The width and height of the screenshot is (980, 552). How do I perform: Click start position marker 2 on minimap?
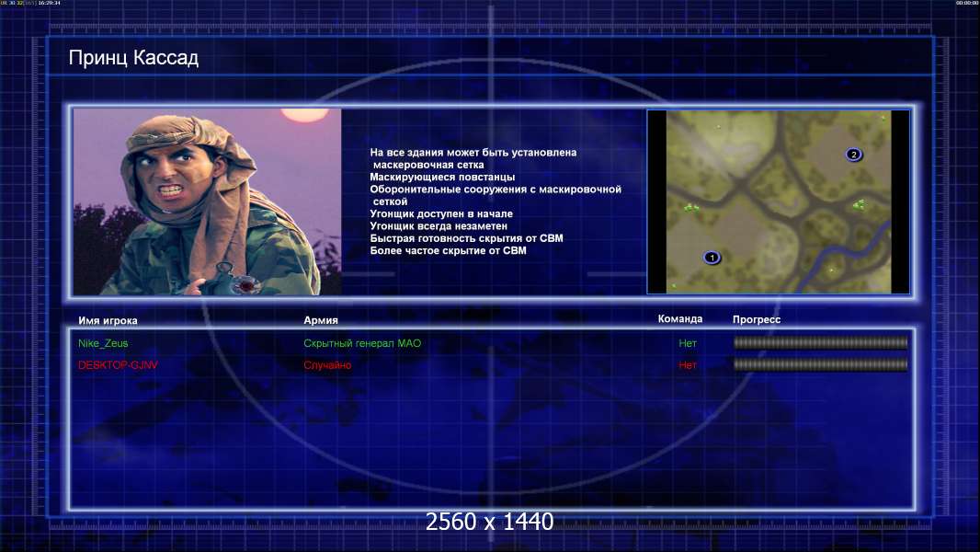click(854, 155)
